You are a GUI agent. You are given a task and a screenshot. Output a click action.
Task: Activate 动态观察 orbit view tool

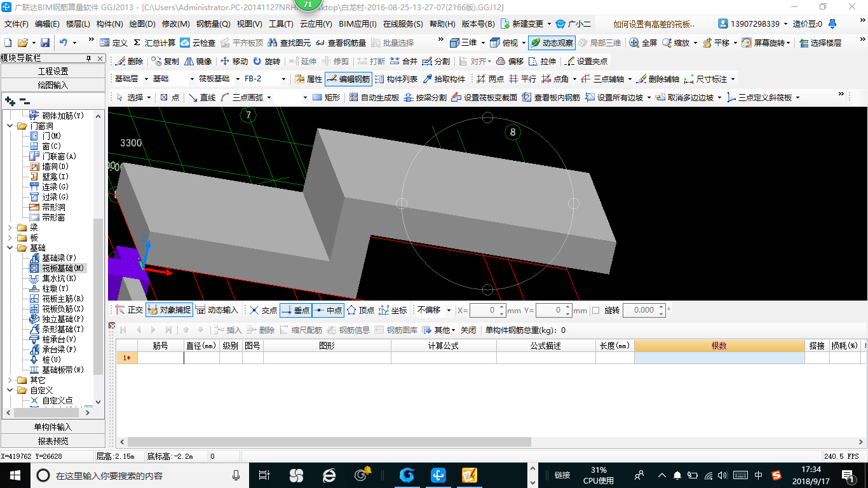[x=552, y=43]
